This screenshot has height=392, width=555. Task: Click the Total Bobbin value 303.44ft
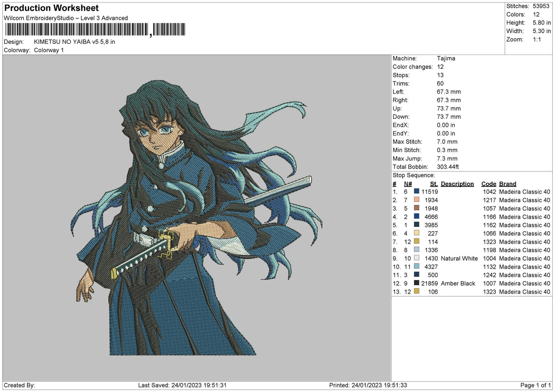point(448,167)
